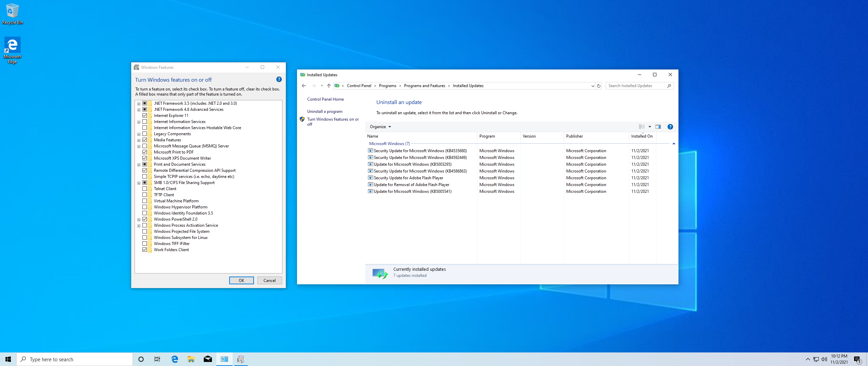This screenshot has height=366, width=868.
Task: Open the view options dropdown arrow
Action: point(650,127)
